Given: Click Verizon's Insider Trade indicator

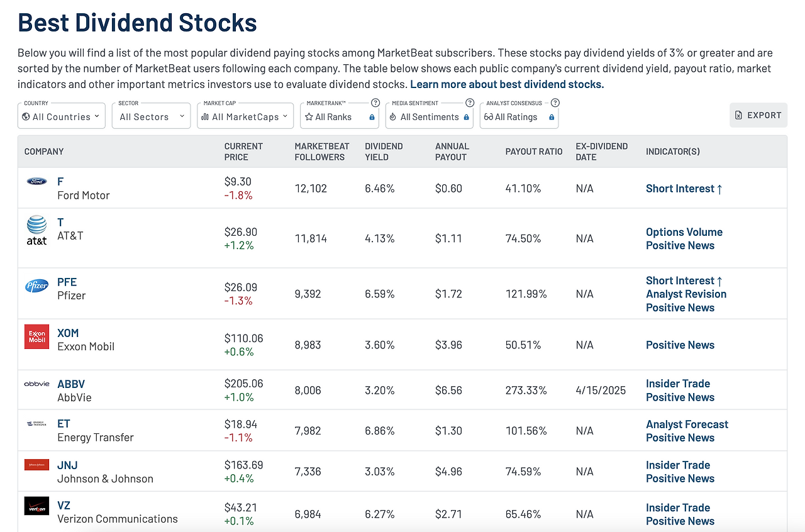Looking at the screenshot, I should tap(678, 507).
